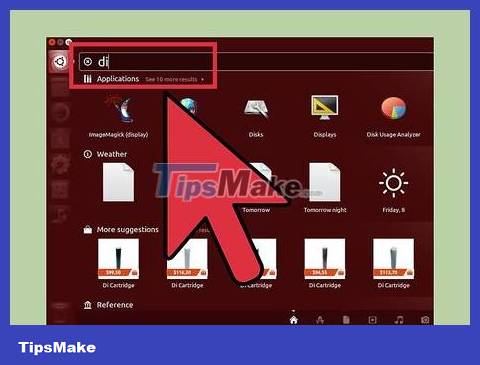This screenshot has height=365, width=480.
Task: Select the Home lens at the bottom
Action: pos(294,320)
